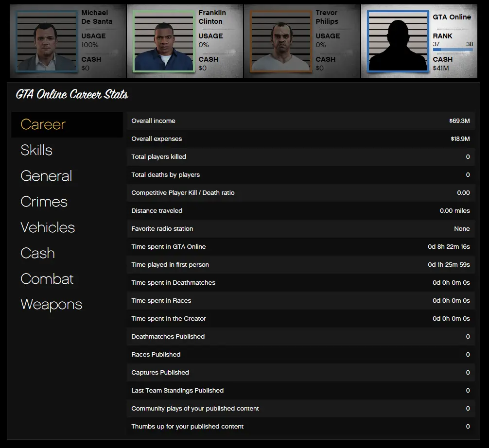489x448 pixels.
Task: Select the Captures Published row
Action: (x=300, y=373)
